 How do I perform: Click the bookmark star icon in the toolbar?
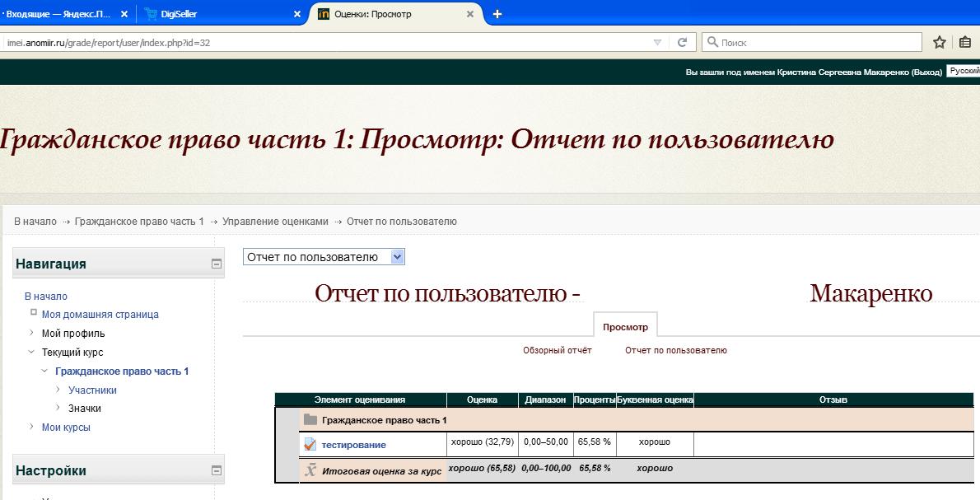pyautogui.click(x=939, y=42)
